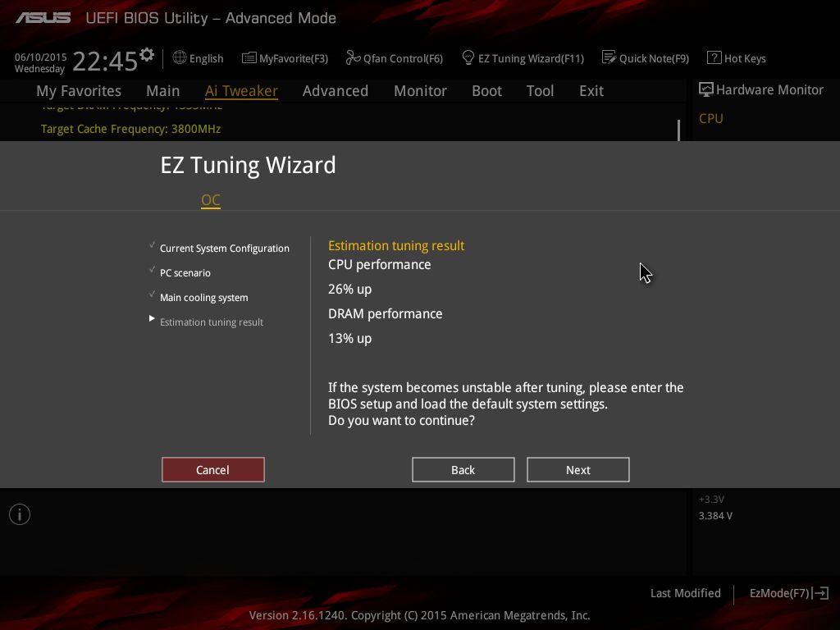This screenshot has width=840, height=630.
Task: Click the checkmark beside Current System Configuration
Action: (x=152, y=244)
